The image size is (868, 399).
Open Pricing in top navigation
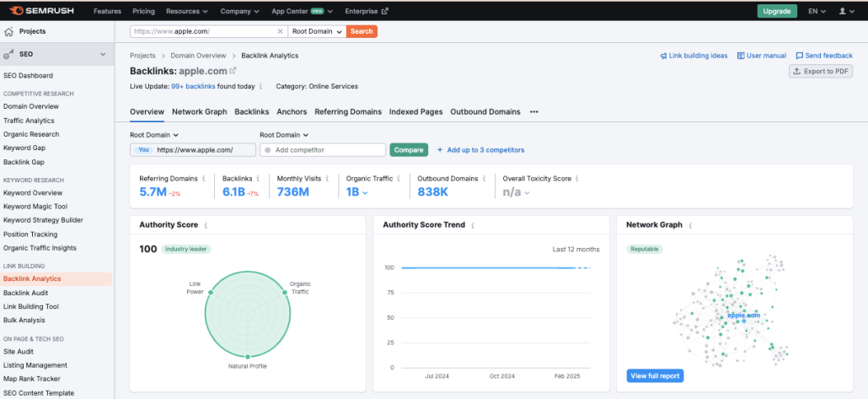(144, 11)
